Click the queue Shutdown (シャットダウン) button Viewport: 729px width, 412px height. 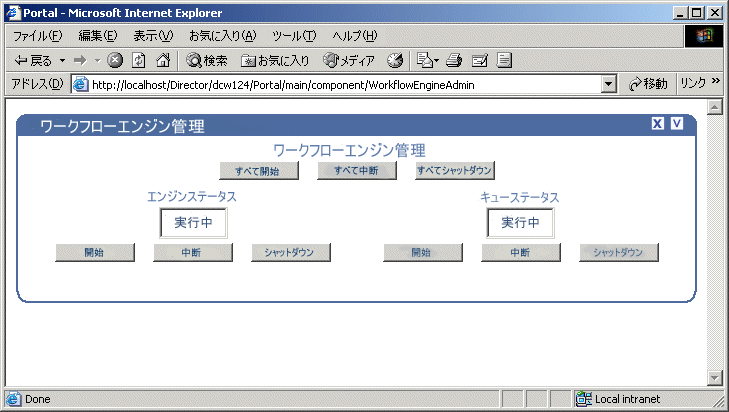[619, 253]
